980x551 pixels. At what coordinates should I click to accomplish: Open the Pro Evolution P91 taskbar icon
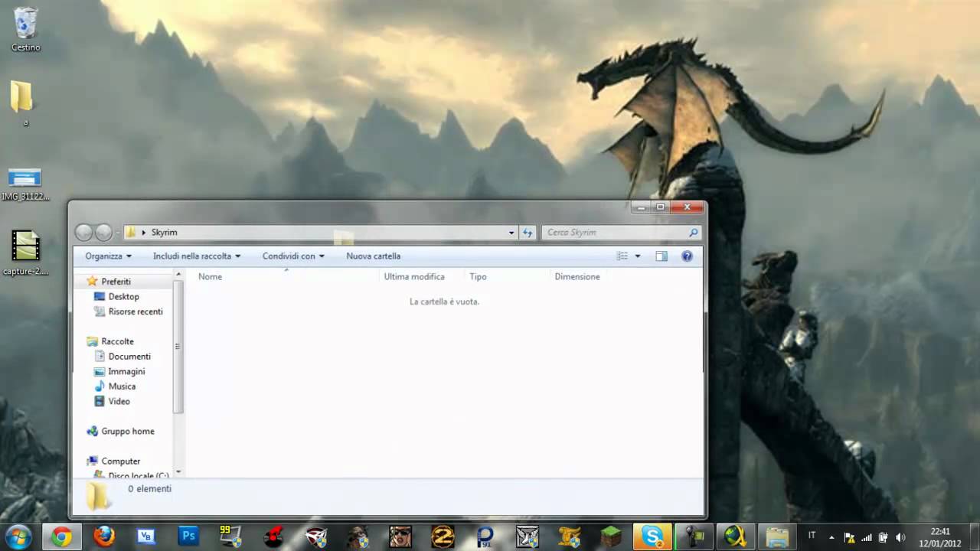click(485, 537)
